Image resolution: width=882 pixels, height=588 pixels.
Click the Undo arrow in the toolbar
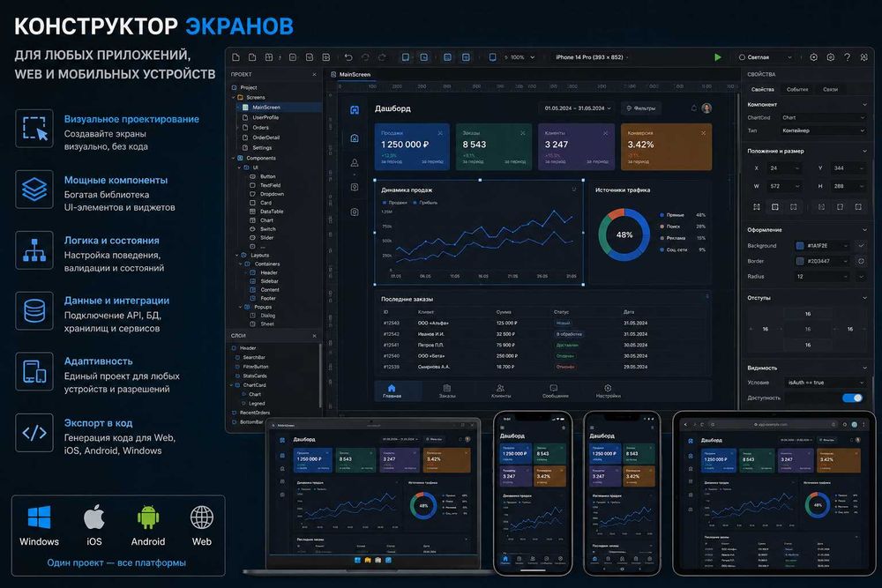click(348, 57)
